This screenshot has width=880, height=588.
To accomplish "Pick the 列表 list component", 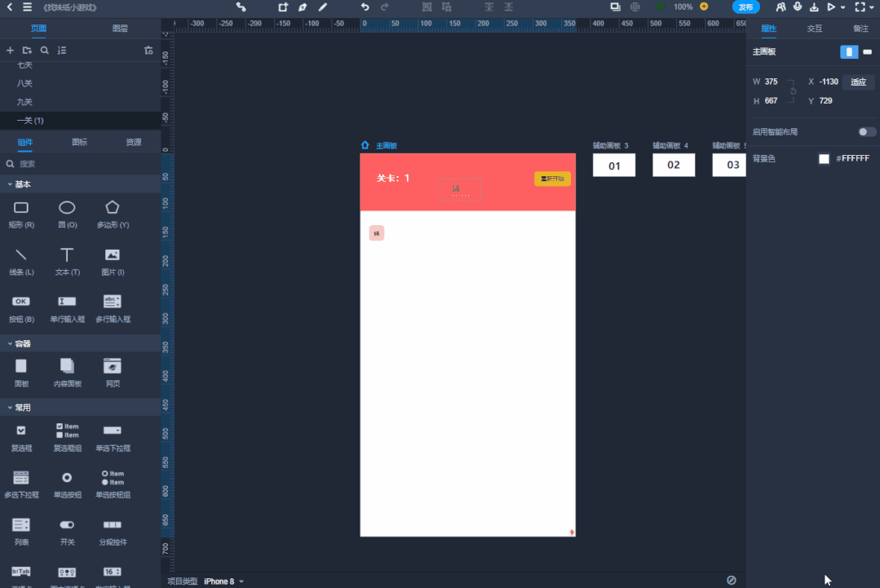I will 21,532.
